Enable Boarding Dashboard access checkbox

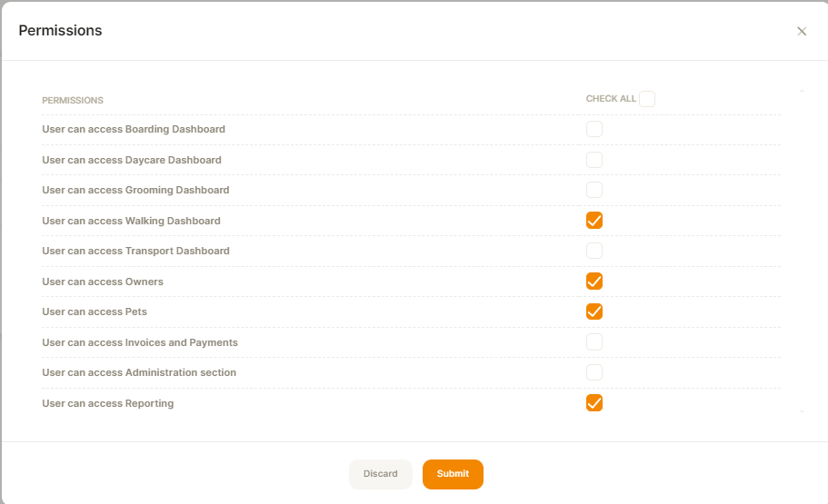point(594,129)
